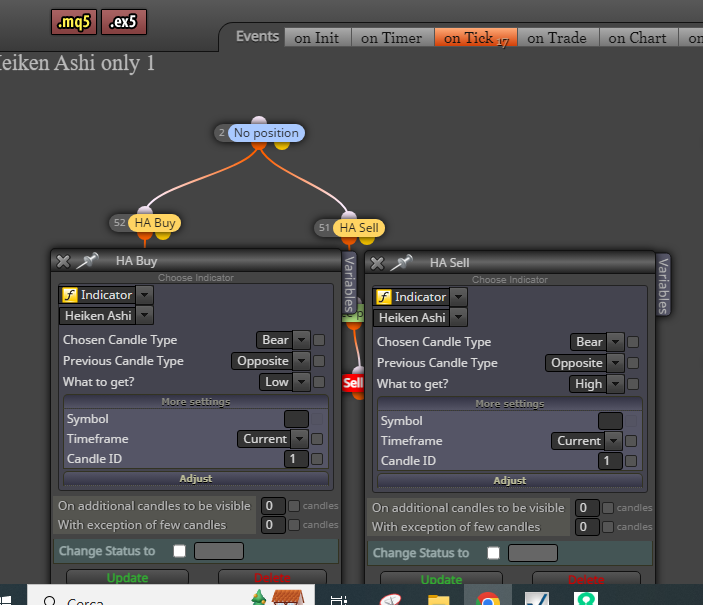This screenshot has height=605, width=703.
Task: Click Adjust bar in HA Sell panel
Action: [510, 480]
